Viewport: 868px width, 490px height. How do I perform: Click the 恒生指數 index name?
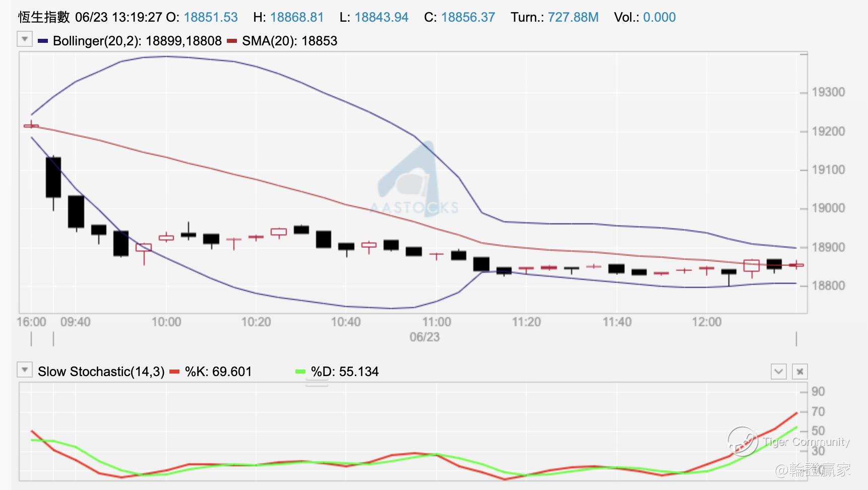(x=44, y=17)
